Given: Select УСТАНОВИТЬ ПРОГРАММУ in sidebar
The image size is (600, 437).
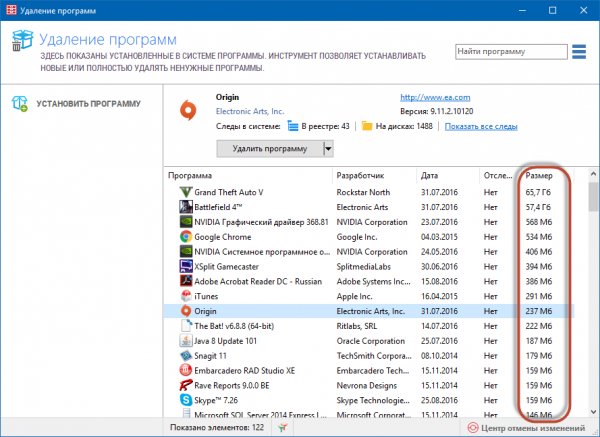Looking at the screenshot, I should 88,104.
